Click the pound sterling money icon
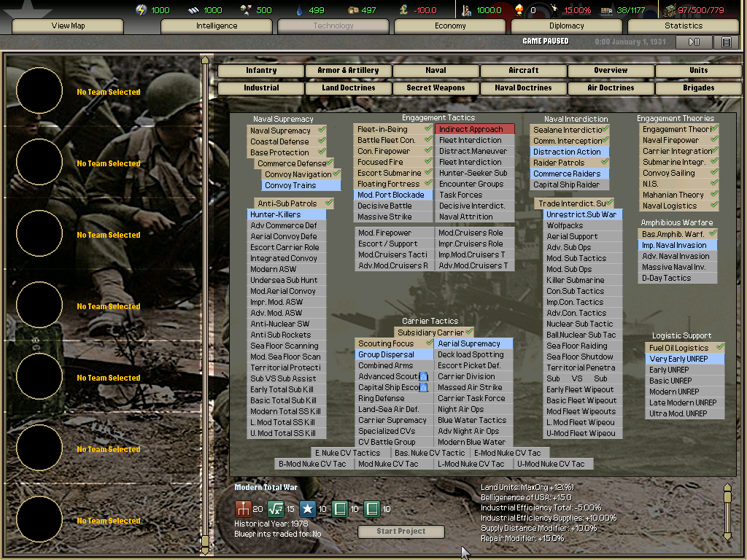Viewport: 747px width, 560px height. (402, 9)
